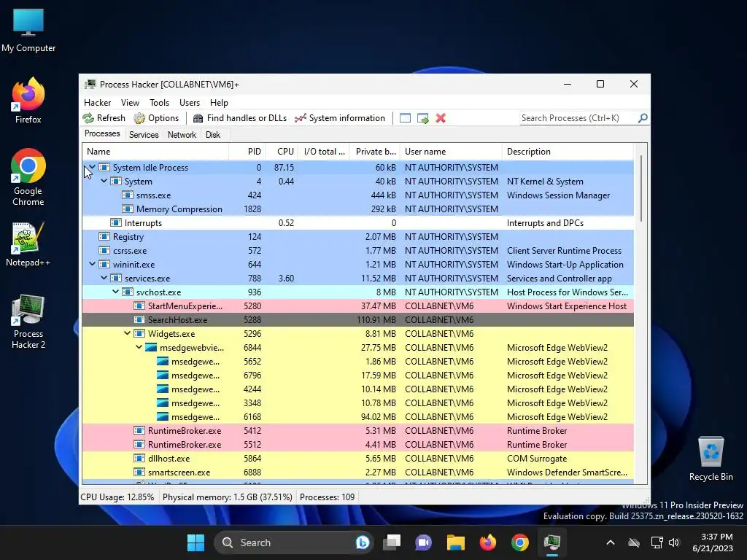The image size is (747, 560).
Task: Open System information graph window
Action: coord(340,118)
